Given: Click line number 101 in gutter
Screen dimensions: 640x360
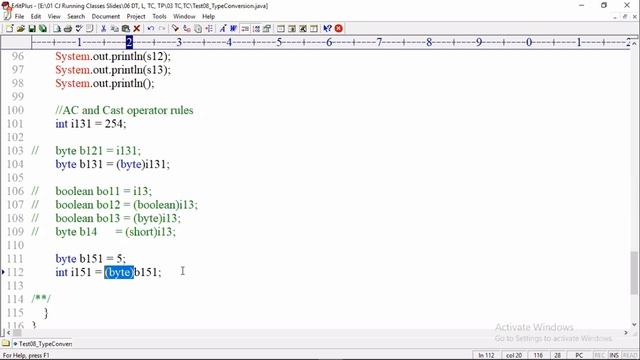Looking at the screenshot, I should tap(15, 124).
